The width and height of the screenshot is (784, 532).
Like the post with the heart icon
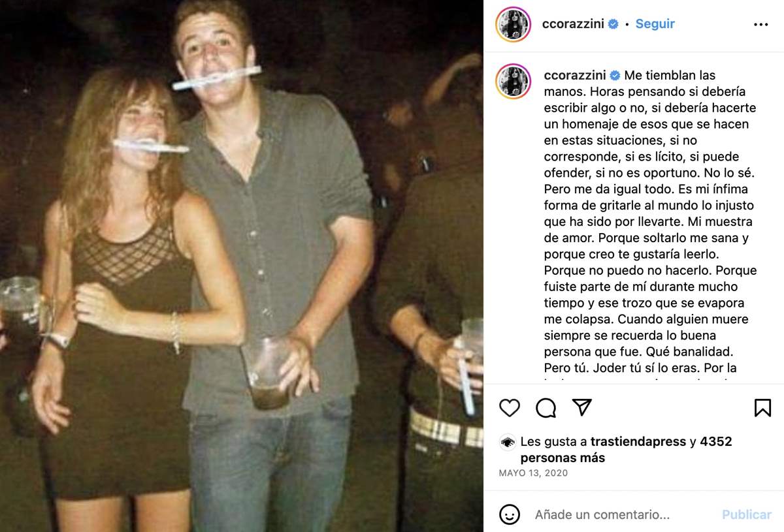pos(510,408)
